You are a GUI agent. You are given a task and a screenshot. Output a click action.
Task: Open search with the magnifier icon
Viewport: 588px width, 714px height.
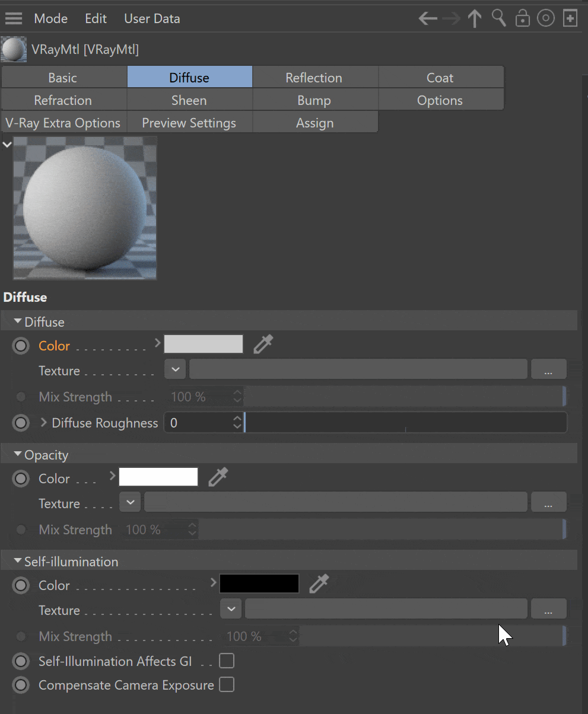click(499, 18)
